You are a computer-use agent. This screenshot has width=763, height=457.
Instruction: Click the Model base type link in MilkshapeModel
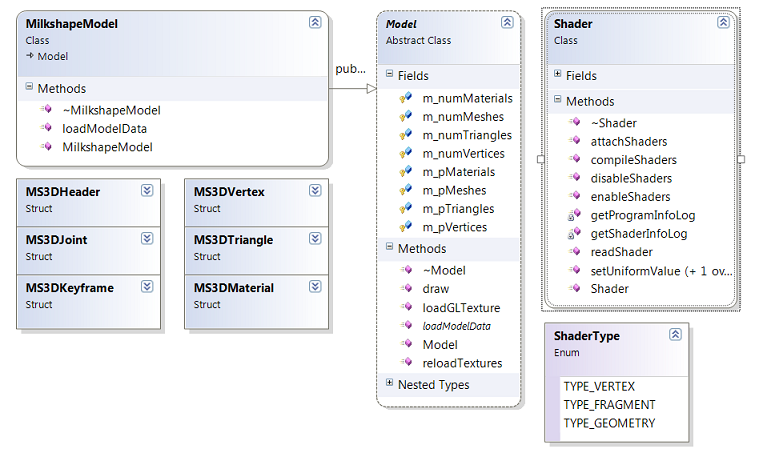coord(53,56)
